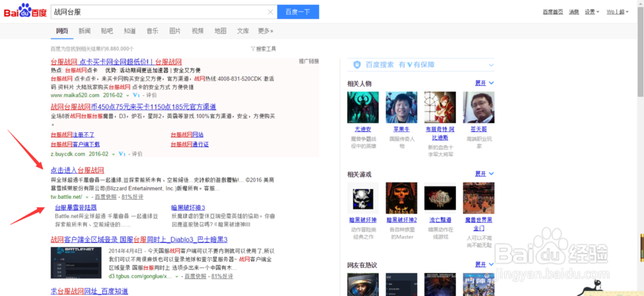Click the shield icon beside 百度搜索
The width and height of the screenshot is (644, 296).
click(357, 64)
